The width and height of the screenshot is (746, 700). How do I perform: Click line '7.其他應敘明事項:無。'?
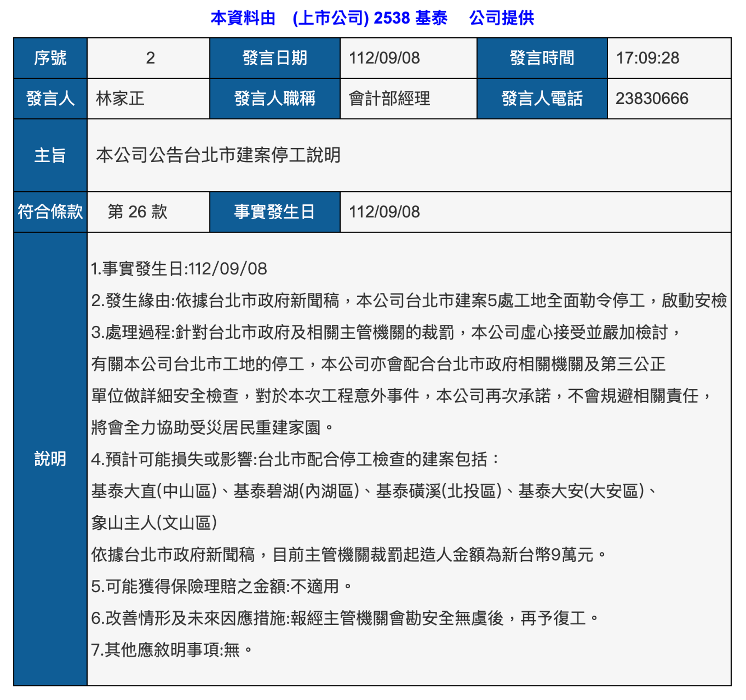pos(172,650)
